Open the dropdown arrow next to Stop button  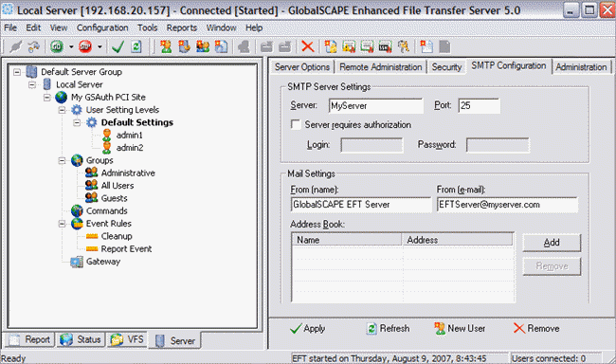pyautogui.click(x=100, y=47)
